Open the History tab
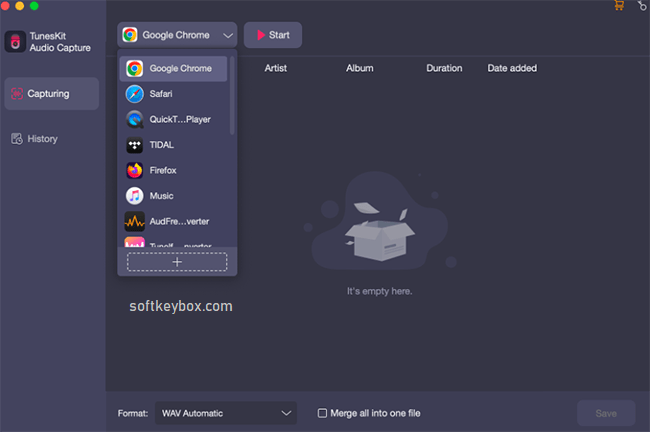 [51, 139]
